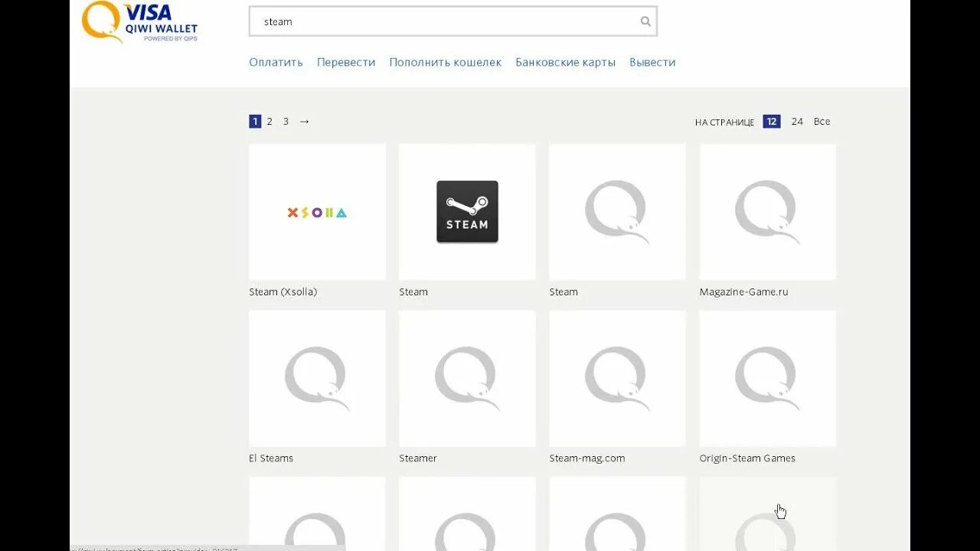Click the "Magazine-Game.ru" label
Screen dimensions: 980x551
tap(743, 292)
